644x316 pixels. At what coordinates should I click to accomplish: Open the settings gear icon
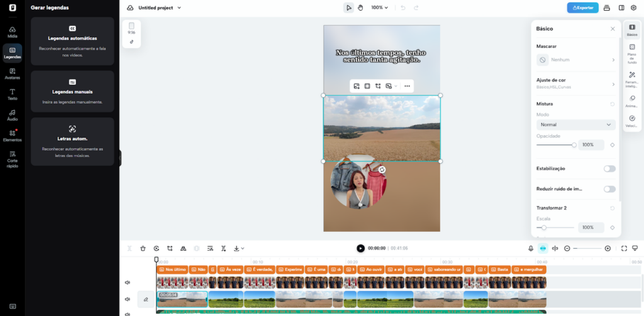tap(633, 8)
